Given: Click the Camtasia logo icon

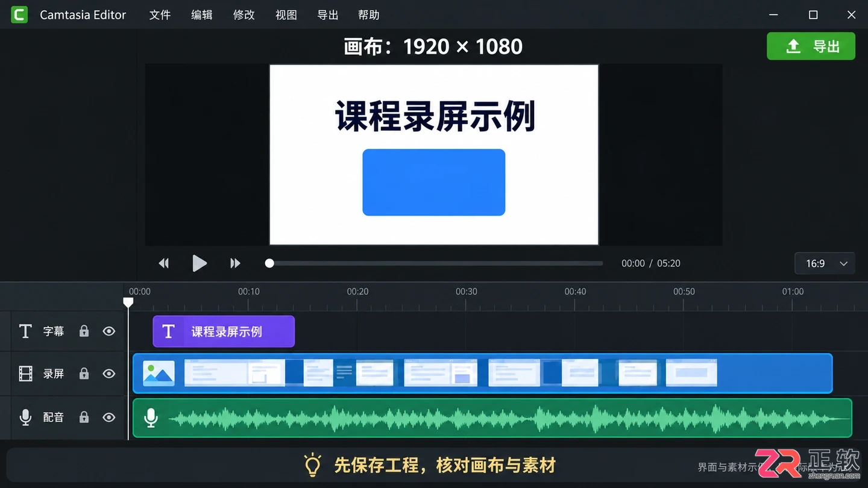Looking at the screenshot, I should [19, 15].
